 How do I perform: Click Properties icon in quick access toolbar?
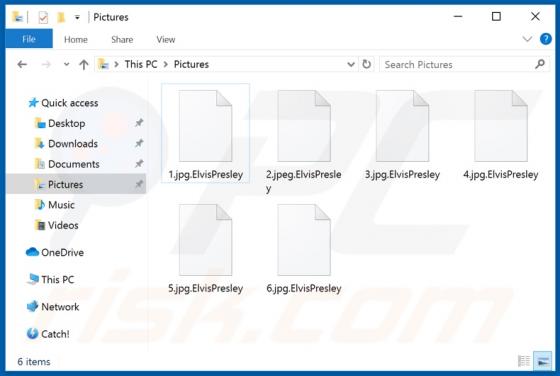click(x=43, y=17)
